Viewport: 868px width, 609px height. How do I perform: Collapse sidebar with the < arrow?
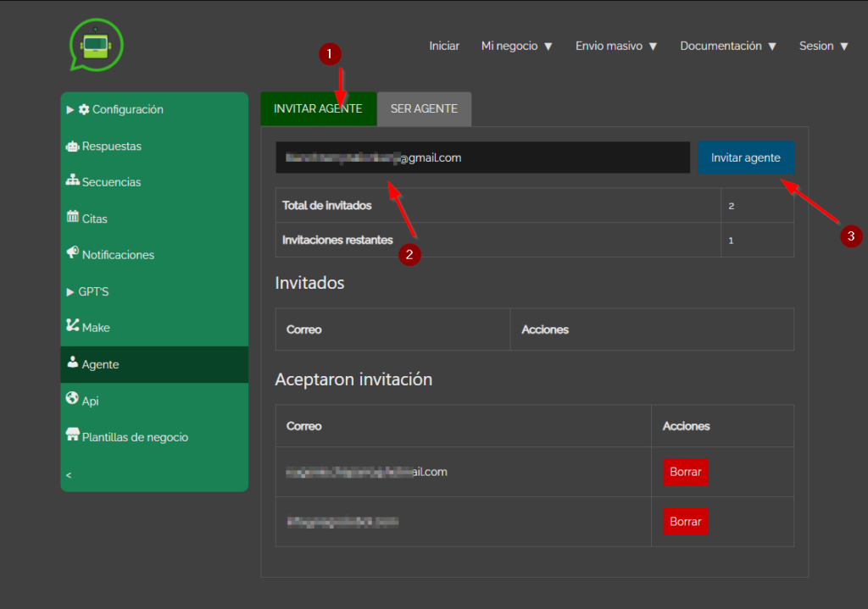pos(69,475)
